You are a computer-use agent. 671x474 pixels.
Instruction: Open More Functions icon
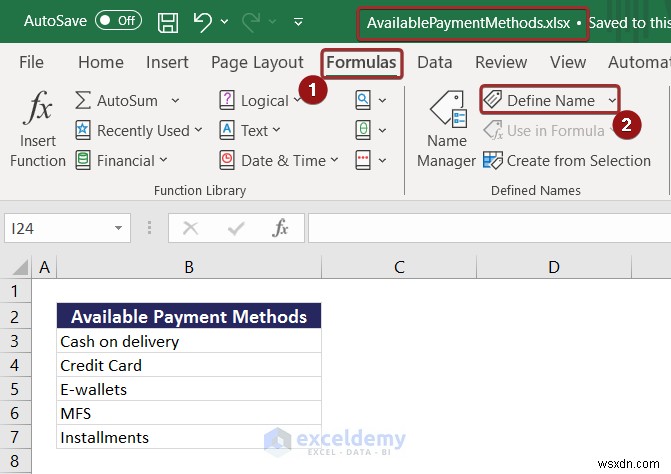click(x=363, y=160)
